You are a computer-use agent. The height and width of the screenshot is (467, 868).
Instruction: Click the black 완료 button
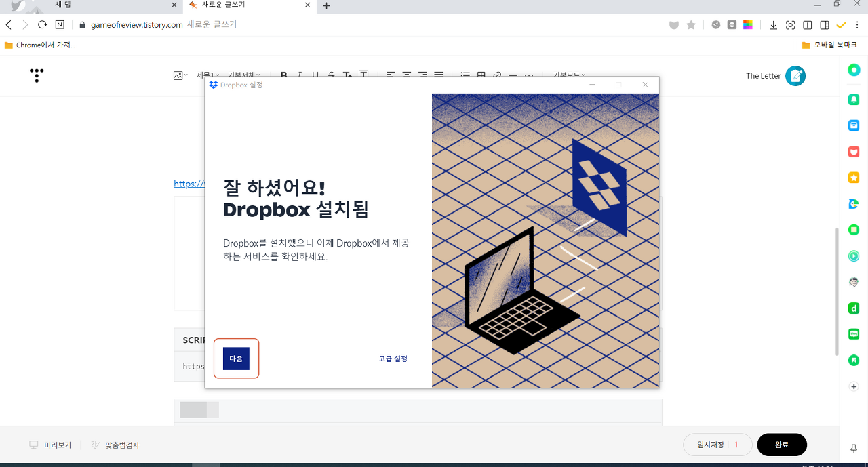782,445
